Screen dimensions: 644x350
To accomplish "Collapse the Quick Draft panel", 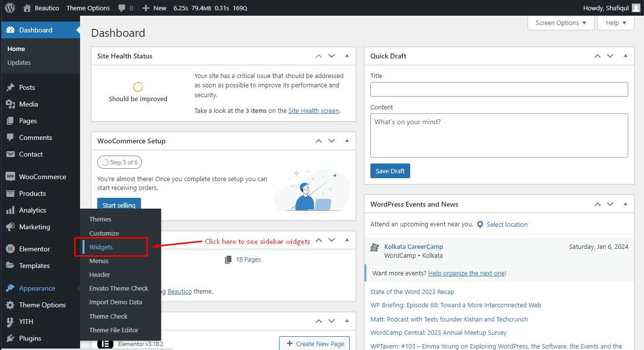I will pyautogui.click(x=625, y=56).
